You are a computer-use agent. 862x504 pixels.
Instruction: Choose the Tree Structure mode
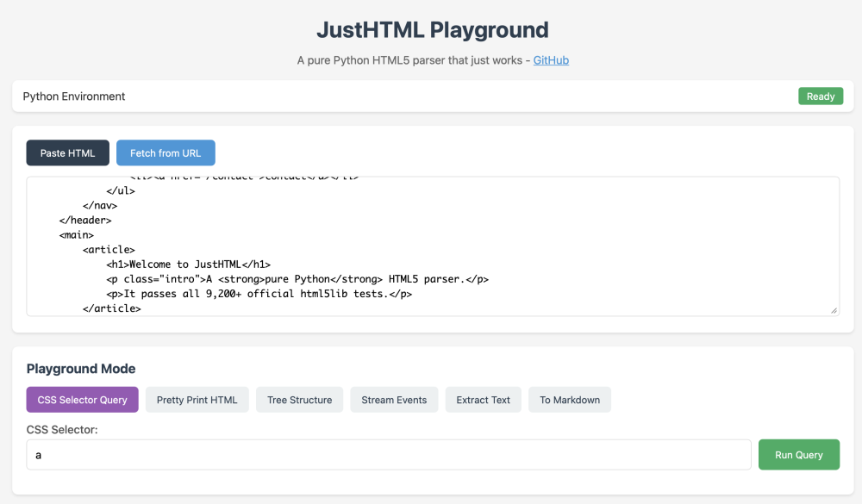pos(299,400)
